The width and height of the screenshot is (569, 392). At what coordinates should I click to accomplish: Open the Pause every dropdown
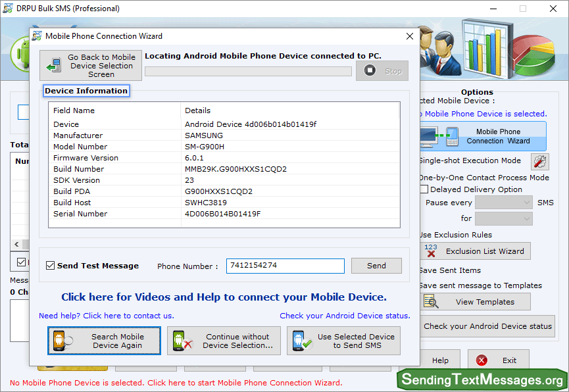coord(504,203)
